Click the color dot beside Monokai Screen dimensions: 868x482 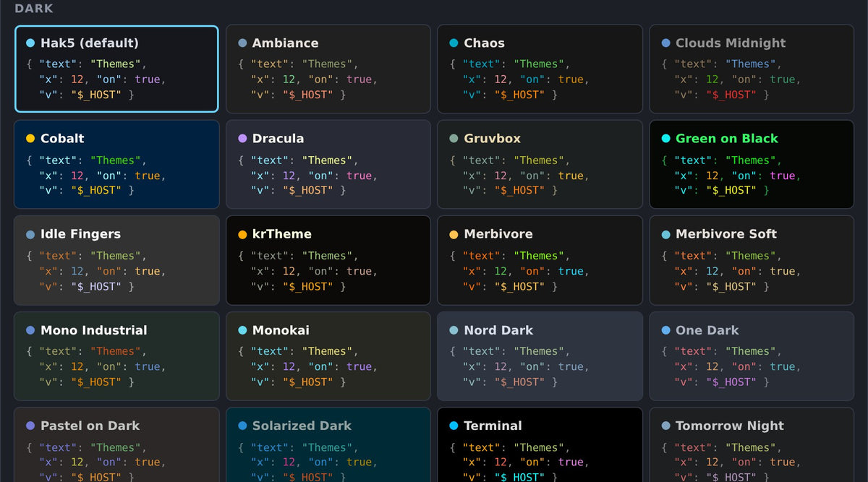tap(242, 330)
